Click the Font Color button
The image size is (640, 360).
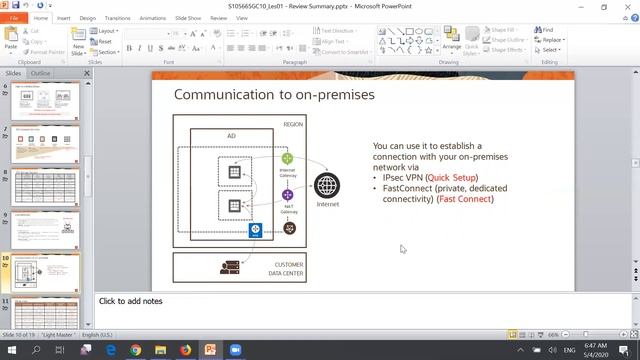point(214,48)
